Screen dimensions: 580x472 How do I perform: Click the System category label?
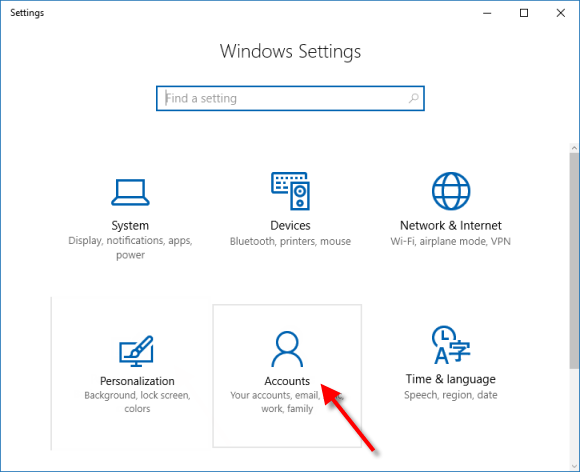(130, 225)
